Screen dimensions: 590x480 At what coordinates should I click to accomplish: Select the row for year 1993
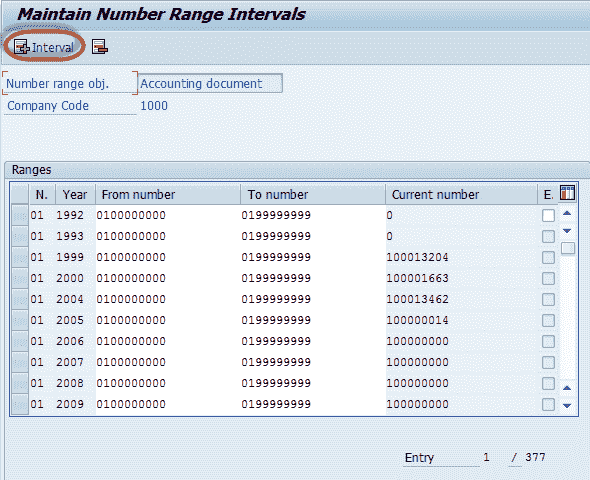(x=20, y=237)
